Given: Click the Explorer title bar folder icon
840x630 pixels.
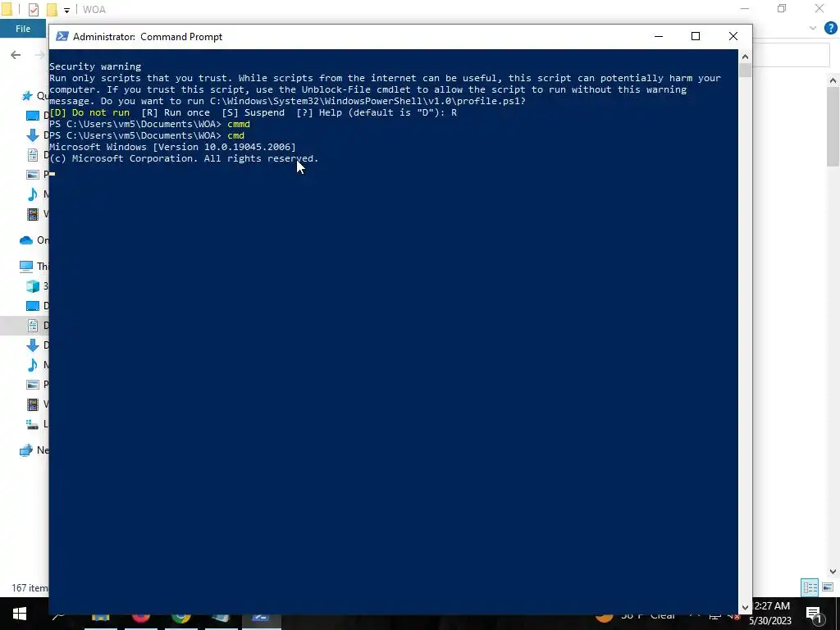Looking at the screenshot, I should pos(7,9).
